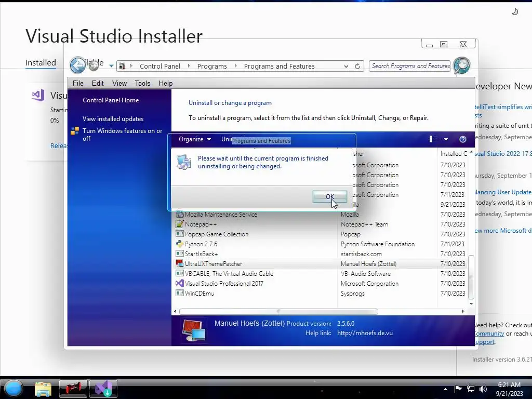The image size is (532, 399).
Task: Click the network tray icon
Action: click(471, 389)
